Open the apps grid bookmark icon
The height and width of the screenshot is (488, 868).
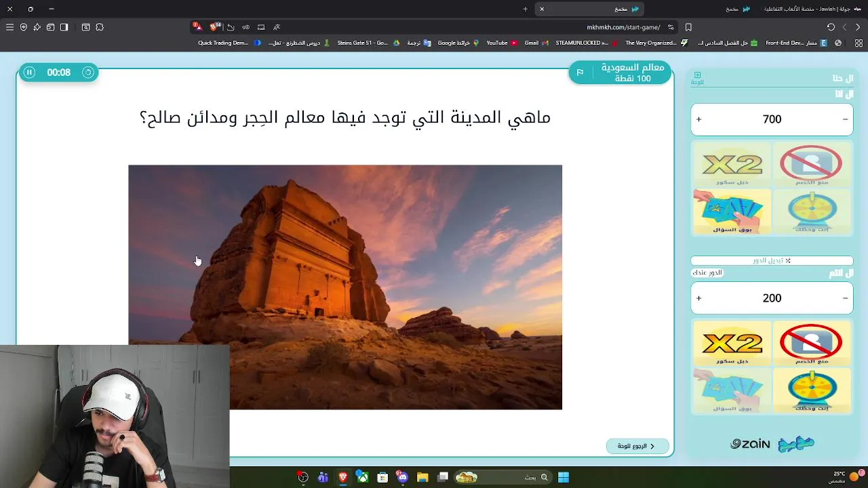859,43
